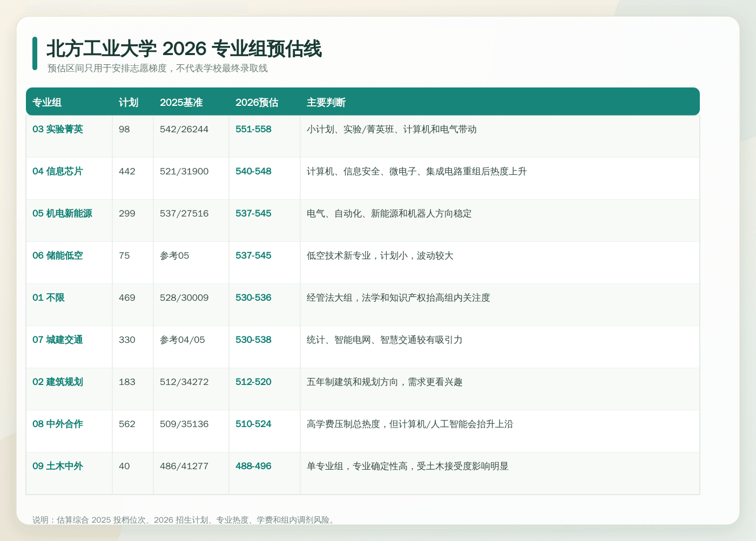This screenshot has height=541, width=756.
Task: Click 537-545 in the 机电新能源 row
Action: [253, 213]
